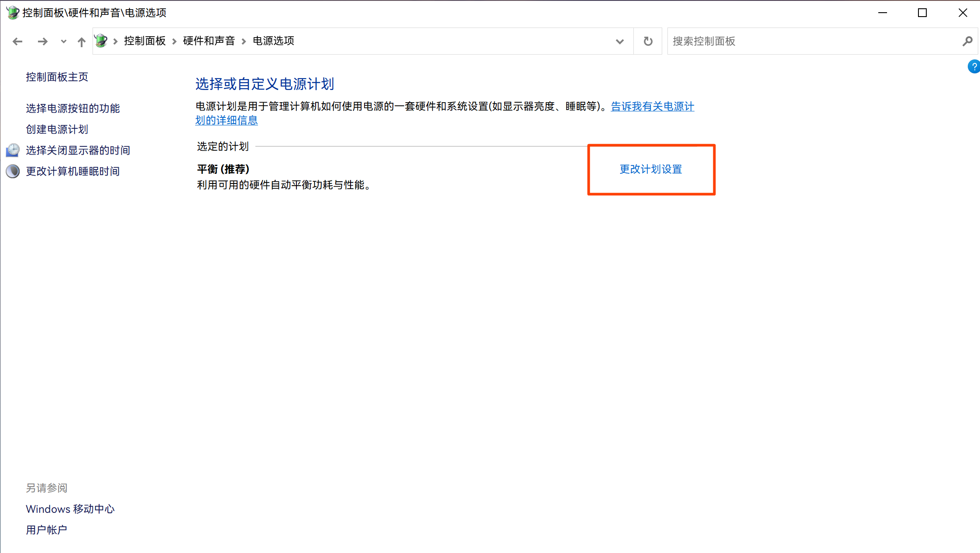This screenshot has width=980, height=553.
Task: Click the up-one-level arrow icon
Action: [82, 41]
